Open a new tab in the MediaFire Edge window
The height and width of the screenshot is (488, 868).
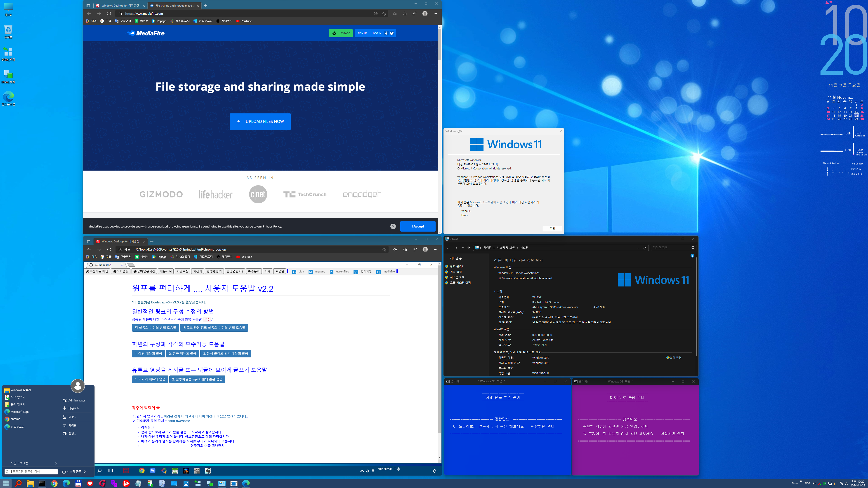(205, 5)
